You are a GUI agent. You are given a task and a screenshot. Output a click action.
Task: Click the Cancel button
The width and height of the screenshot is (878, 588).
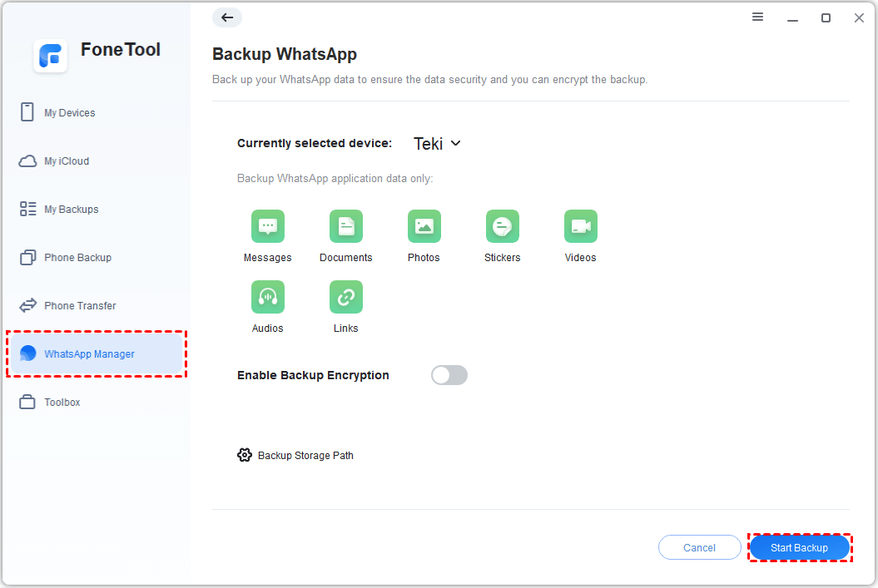coord(699,548)
